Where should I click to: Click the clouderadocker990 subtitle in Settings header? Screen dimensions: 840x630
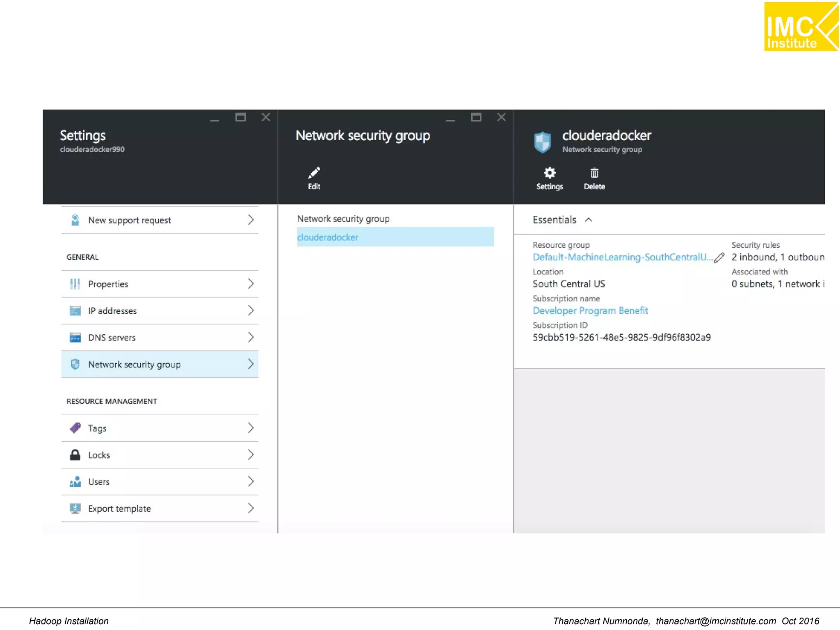pyautogui.click(x=92, y=149)
